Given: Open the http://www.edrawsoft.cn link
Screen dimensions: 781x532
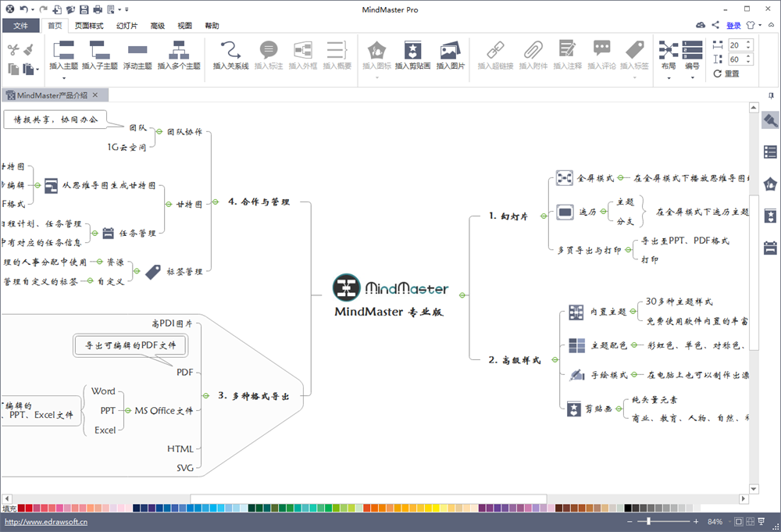Looking at the screenshot, I should 46,522.
